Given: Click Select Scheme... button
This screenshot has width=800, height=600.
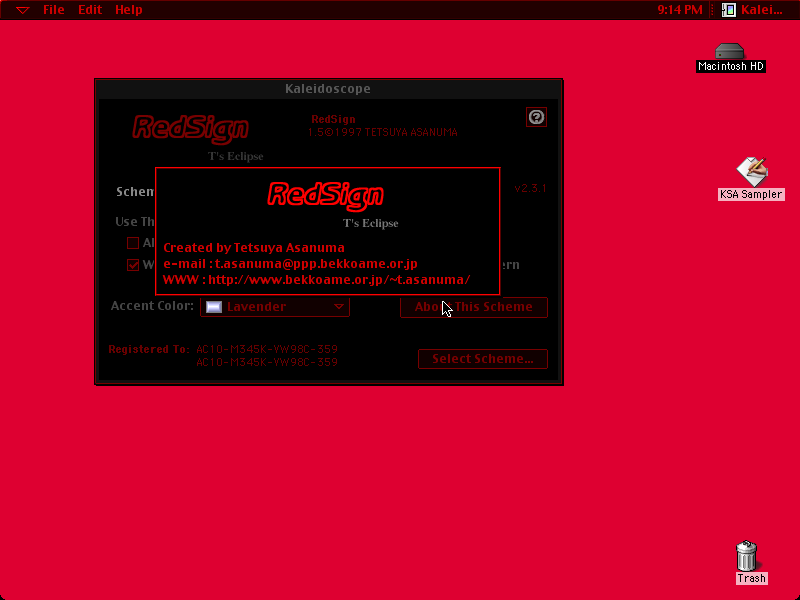Looking at the screenshot, I should tap(483, 359).
